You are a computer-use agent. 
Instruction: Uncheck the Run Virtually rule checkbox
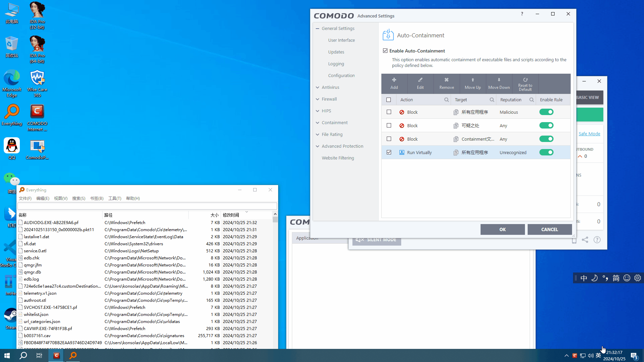(x=389, y=152)
